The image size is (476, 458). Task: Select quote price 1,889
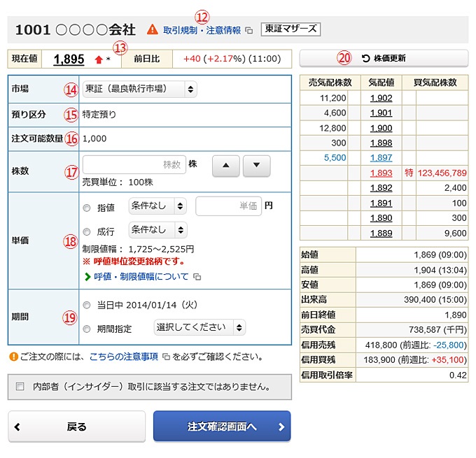click(381, 234)
